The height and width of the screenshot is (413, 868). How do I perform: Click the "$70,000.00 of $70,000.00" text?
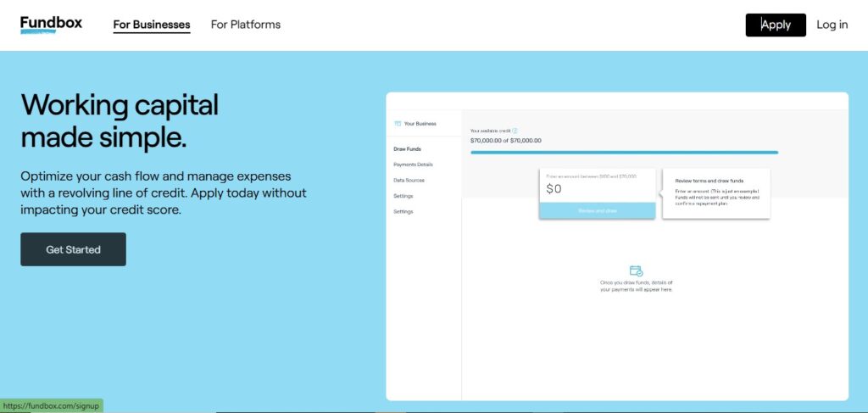[x=505, y=141]
